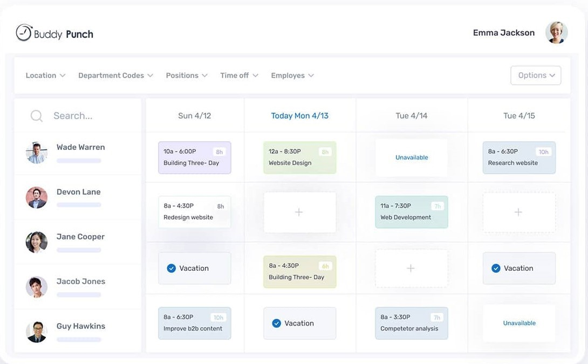Click the 7h badge on Competetor analysis

(x=437, y=318)
